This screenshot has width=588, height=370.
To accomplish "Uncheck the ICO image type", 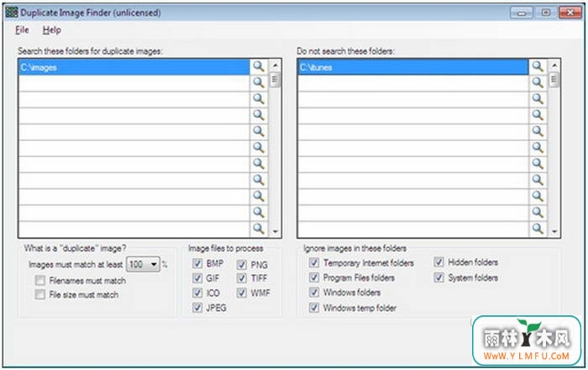I will [x=197, y=293].
